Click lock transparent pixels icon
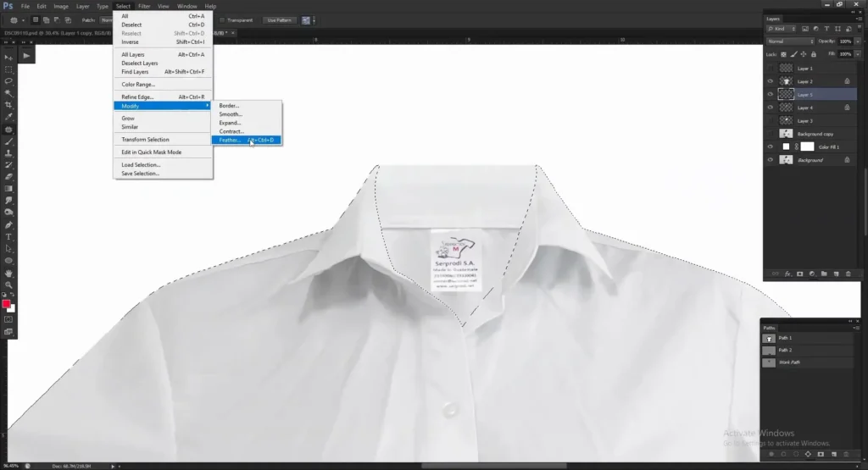The width and height of the screenshot is (868, 470). (x=783, y=54)
